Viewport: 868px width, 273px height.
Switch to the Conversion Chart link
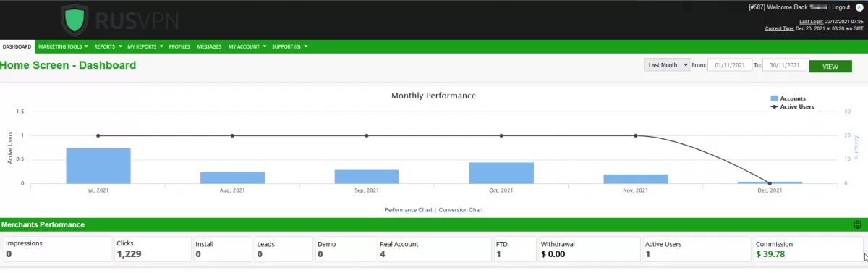point(461,210)
